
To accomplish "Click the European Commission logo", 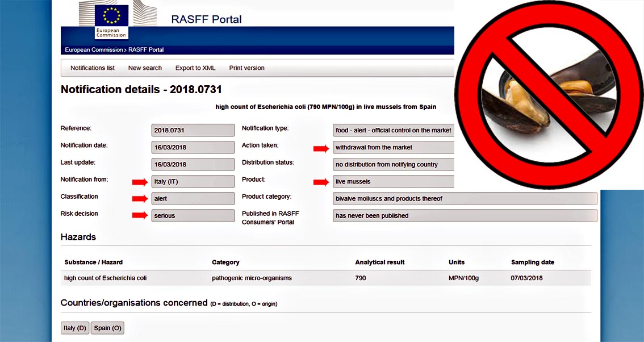I will tap(111, 20).
